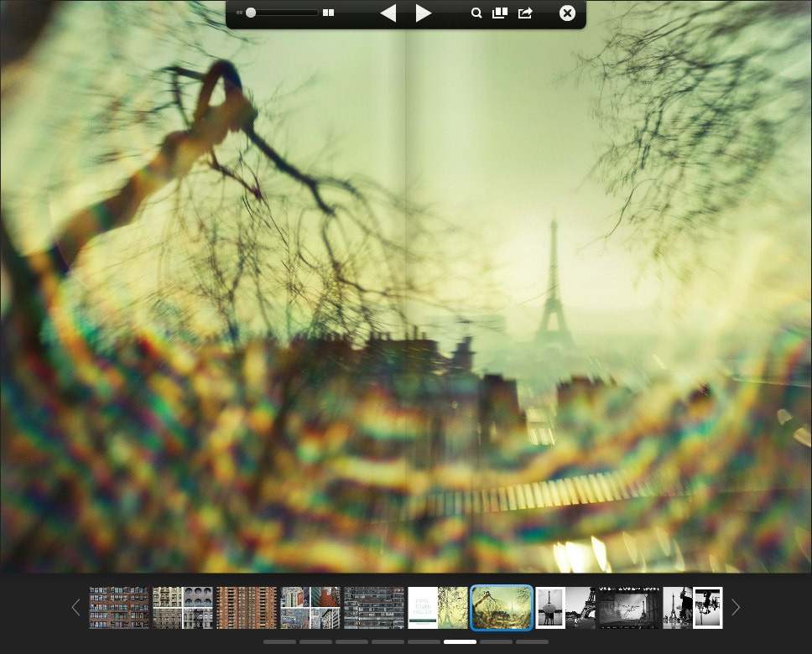Click the Eiffel Tower in the main photo
Image resolution: width=812 pixels, height=654 pixels.
551,285
